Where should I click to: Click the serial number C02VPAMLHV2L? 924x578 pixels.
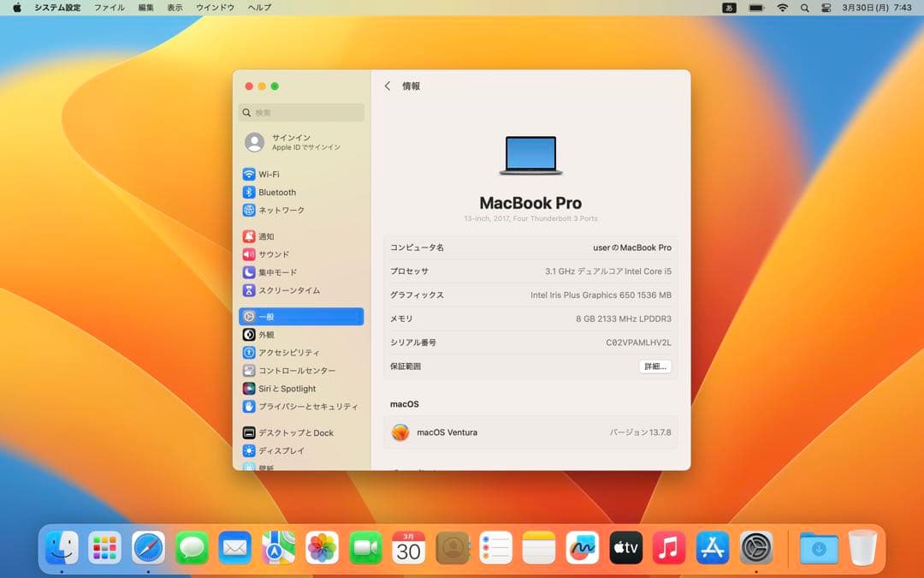(638, 343)
